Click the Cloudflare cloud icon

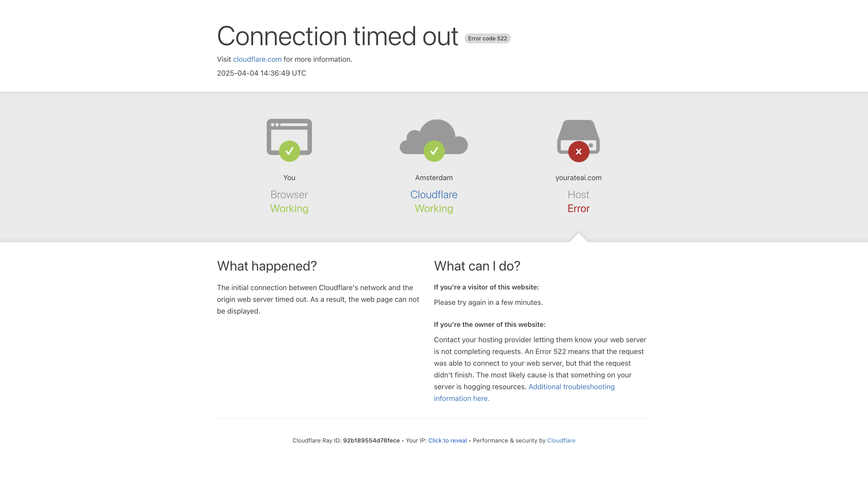point(434,133)
